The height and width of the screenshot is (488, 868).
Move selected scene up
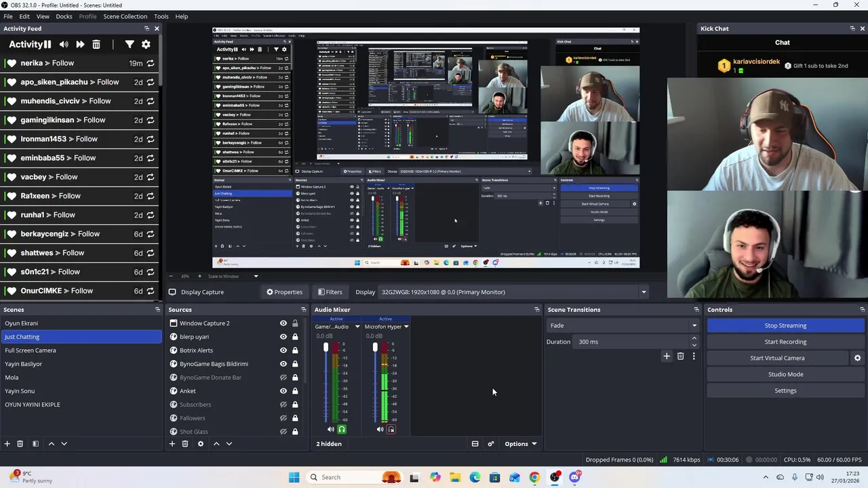click(51, 444)
